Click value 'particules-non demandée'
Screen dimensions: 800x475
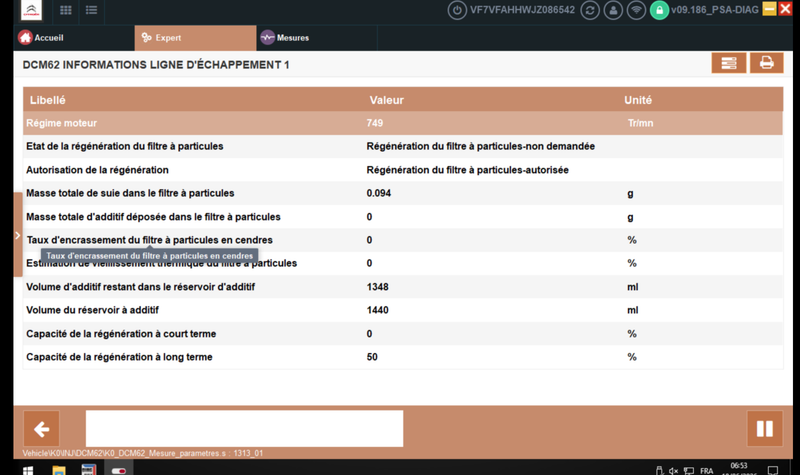tap(536, 146)
